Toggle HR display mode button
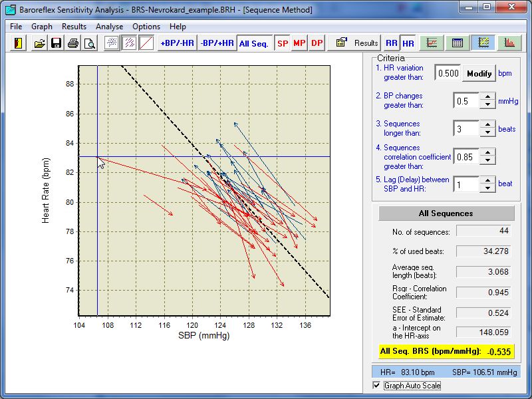 (408, 43)
